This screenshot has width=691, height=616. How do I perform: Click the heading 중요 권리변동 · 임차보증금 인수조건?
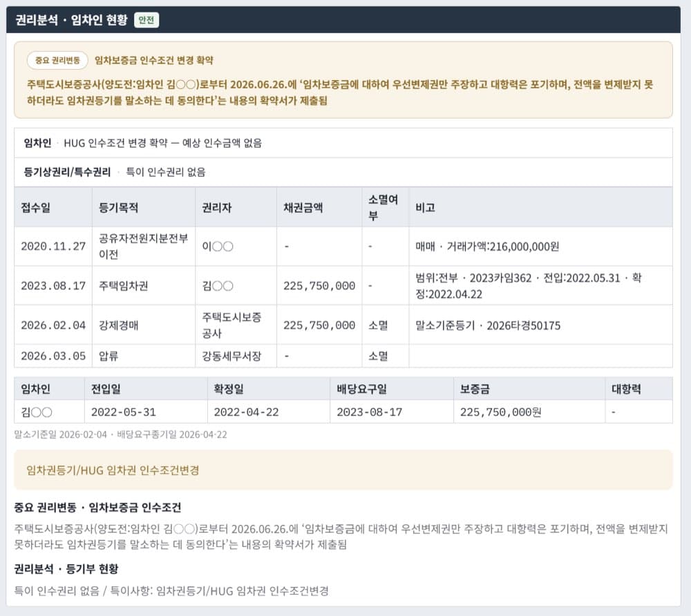point(97,508)
